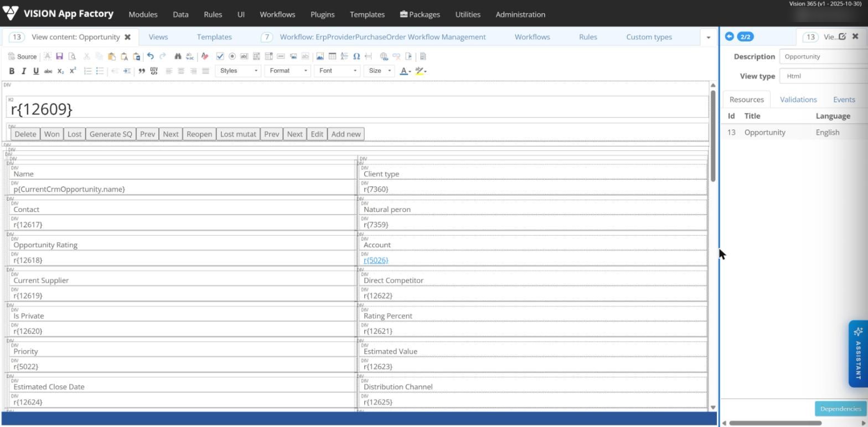Open the Find binoculars tool
This screenshot has width=868, height=427.
click(178, 56)
